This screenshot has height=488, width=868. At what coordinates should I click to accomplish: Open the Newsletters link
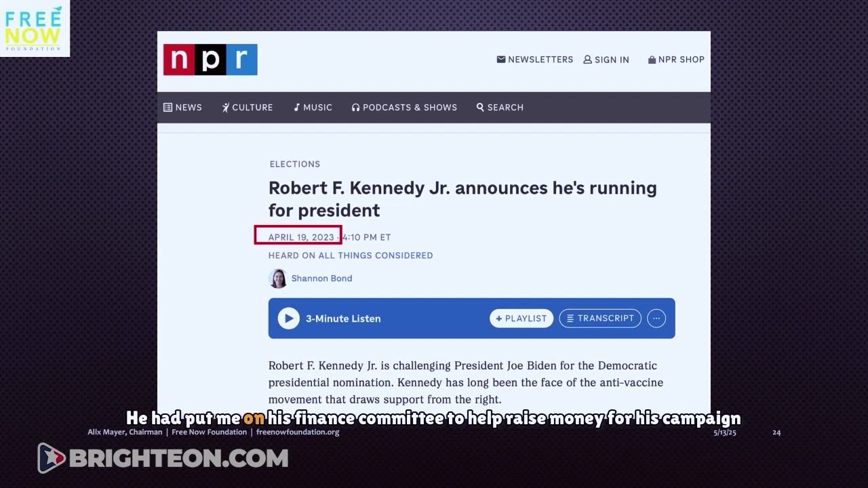pyautogui.click(x=535, y=60)
